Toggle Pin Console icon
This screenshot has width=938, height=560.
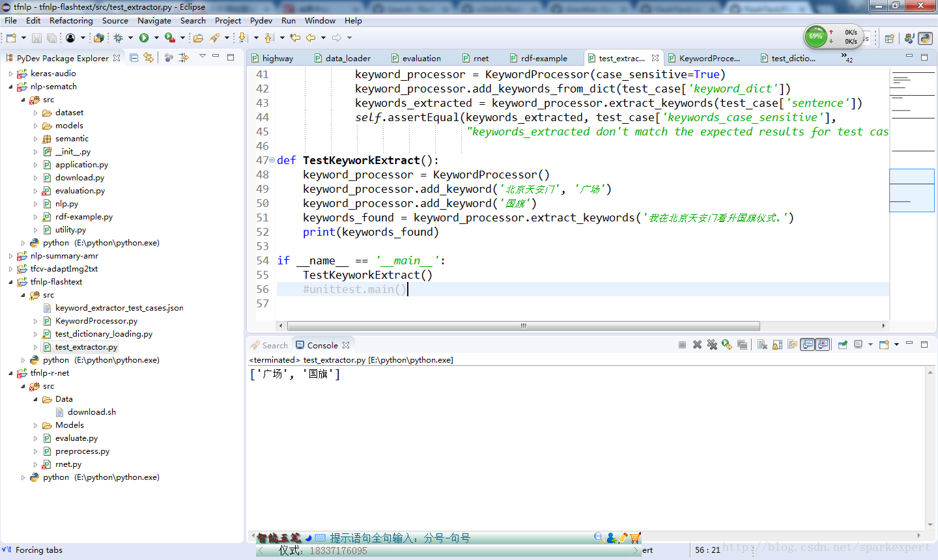click(x=842, y=344)
